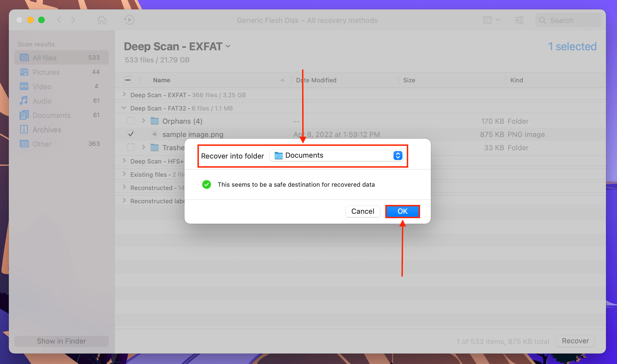The height and width of the screenshot is (364, 617).
Task: Click the Documents folder icon in dropdown
Action: point(278,156)
